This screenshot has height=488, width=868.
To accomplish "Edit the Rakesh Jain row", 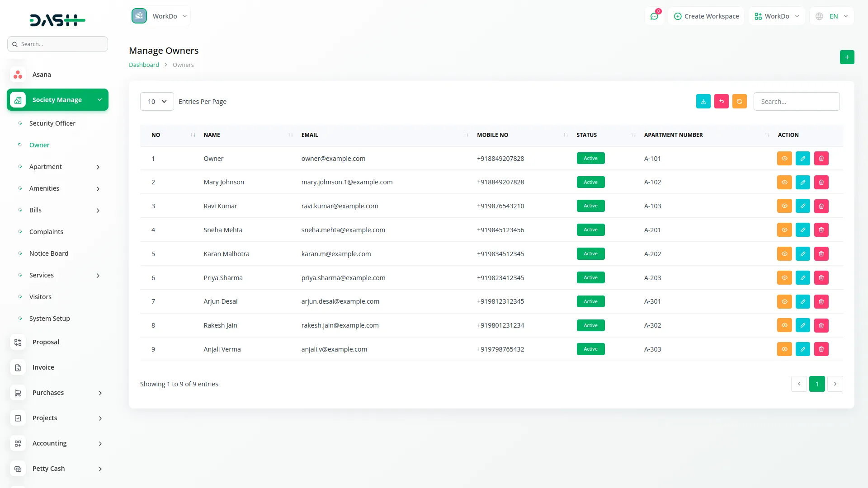I will click(x=802, y=325).
